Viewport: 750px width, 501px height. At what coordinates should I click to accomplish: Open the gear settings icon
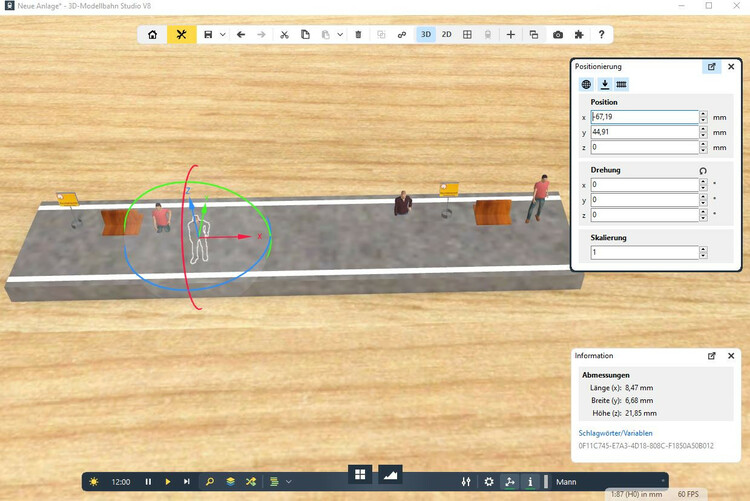click(488, 482)
